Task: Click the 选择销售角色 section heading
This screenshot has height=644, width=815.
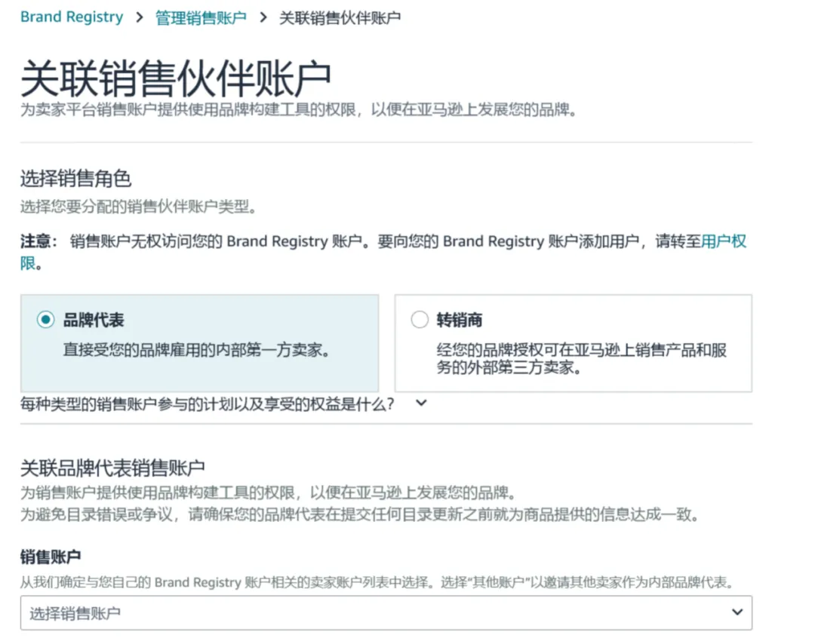Action: click(75, 179)
